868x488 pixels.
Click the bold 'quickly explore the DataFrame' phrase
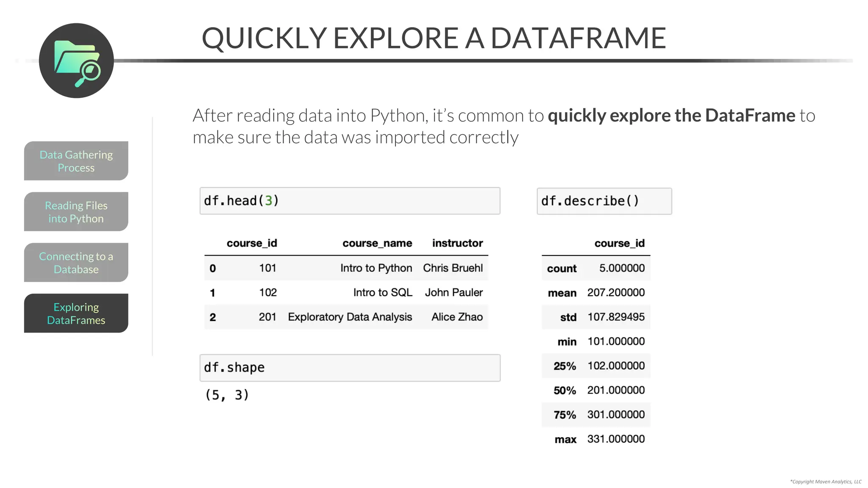click(x=671, y=116)
